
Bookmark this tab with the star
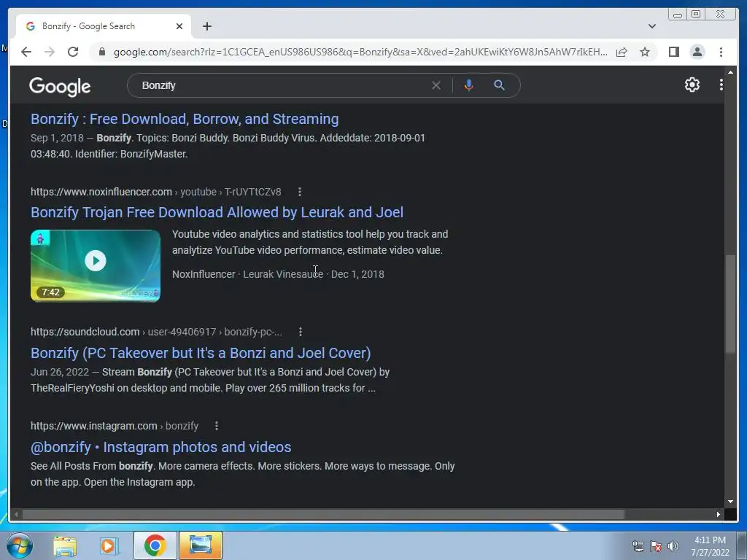pyautogui.click(x=645, y=52)
